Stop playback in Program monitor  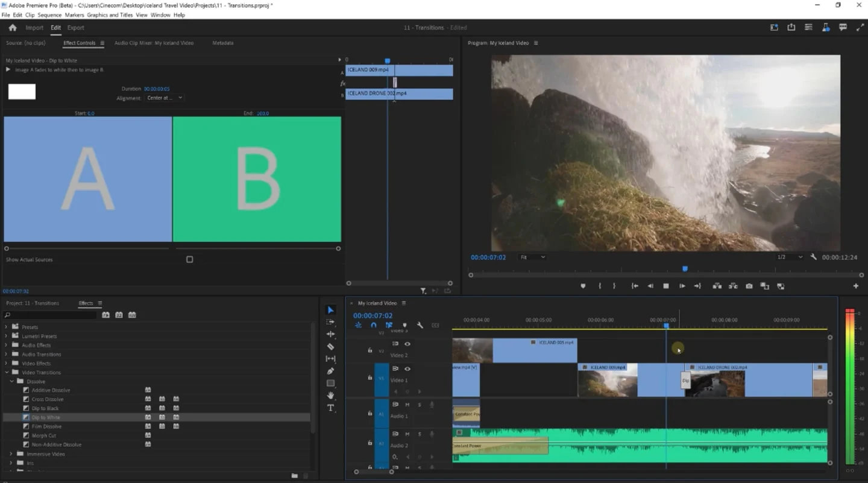[666, 286]
